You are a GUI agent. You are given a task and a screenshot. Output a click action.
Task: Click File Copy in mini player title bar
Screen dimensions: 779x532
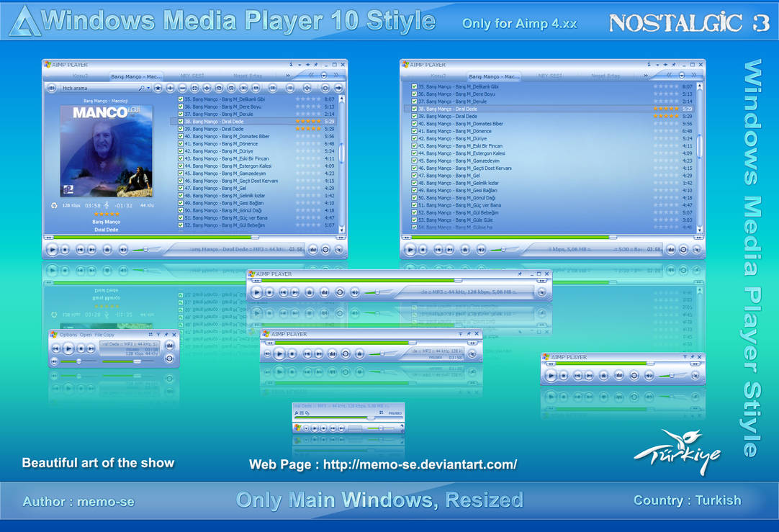coord(104,335)
